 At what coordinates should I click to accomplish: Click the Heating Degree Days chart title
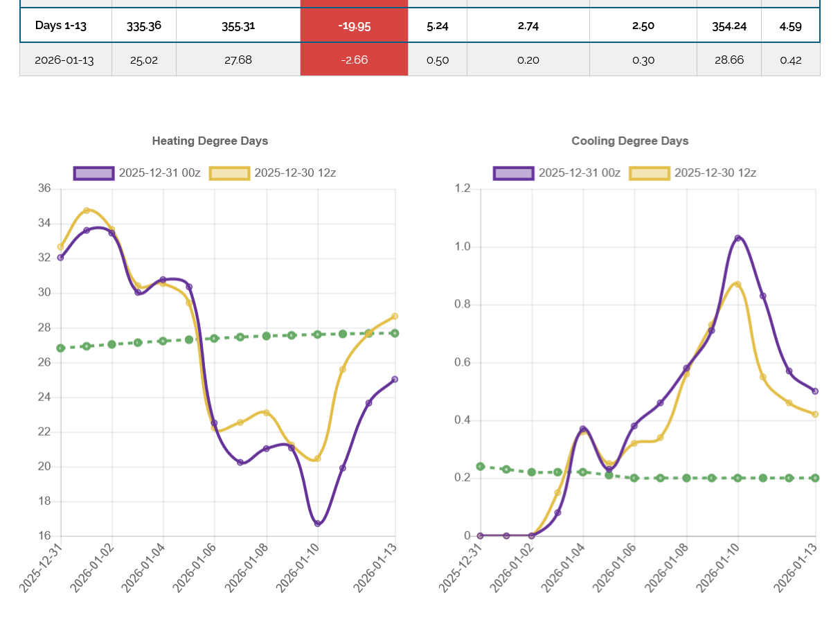210,141
